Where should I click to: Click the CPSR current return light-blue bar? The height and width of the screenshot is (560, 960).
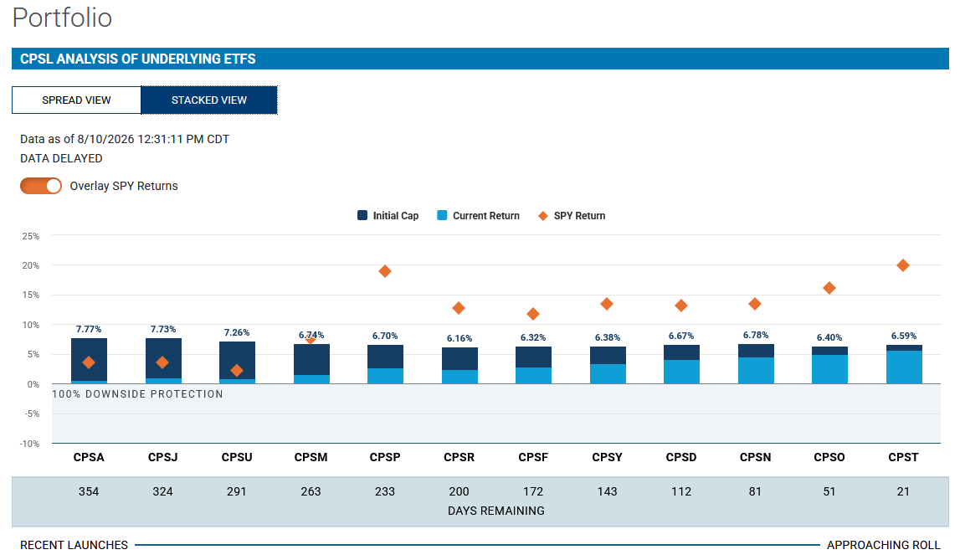(459, 377)
